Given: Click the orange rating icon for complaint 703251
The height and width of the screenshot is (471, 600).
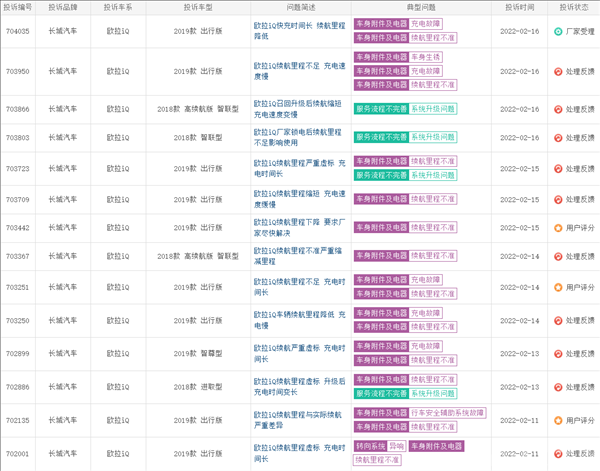Looking at the screenshot, I should pyautogui.click(x=558, y=287).
